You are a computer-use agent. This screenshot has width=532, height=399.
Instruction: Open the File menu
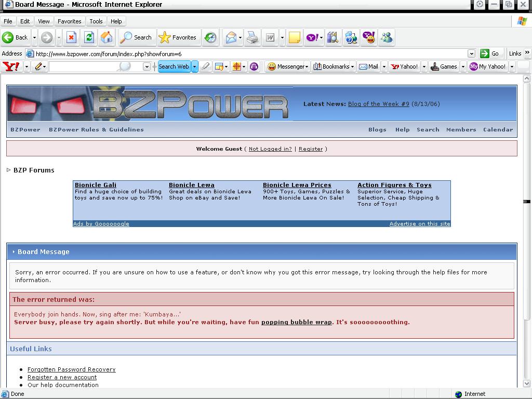click(x=8, y=21)
